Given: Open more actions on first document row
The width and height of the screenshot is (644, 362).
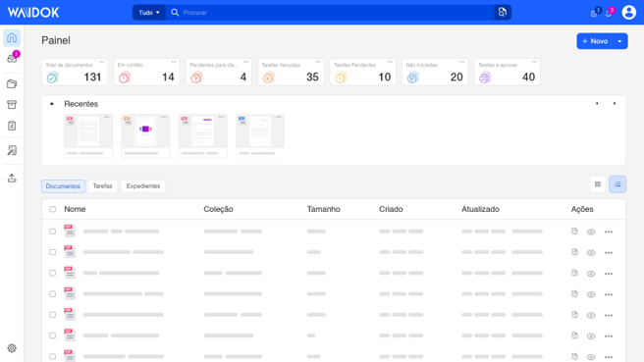Looking at the screenshot, I should [x=609, y=233].
